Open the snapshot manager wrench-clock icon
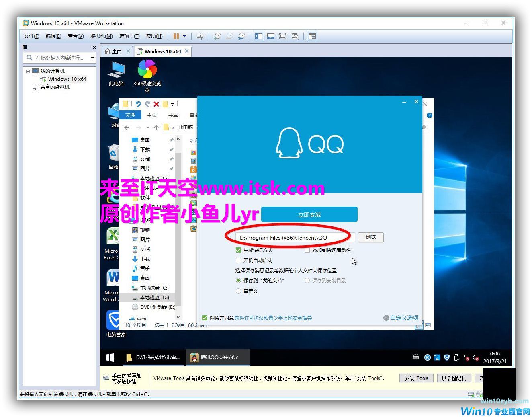The image size is (532, 417). pyautogui.click(x=241, y=36)
